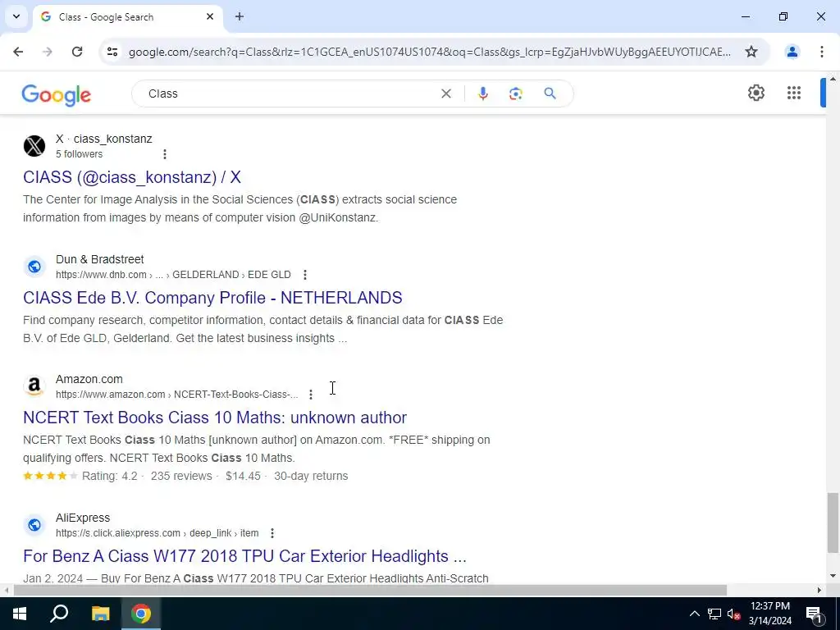Open NCERT Text Books Ciass 10 Maths link
The image size is (840, 630).
point(215,418)
